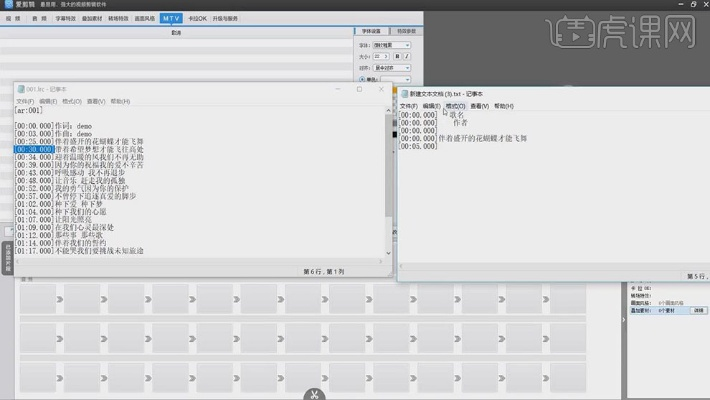Click the vertical side tab on left edge
The image size is (710, 400).
(x=6, y=258)
